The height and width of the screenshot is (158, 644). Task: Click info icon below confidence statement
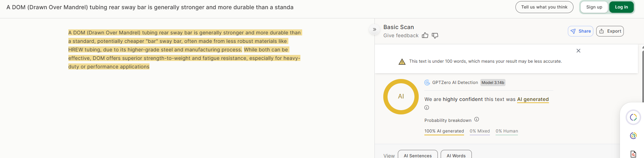[427, 108]
